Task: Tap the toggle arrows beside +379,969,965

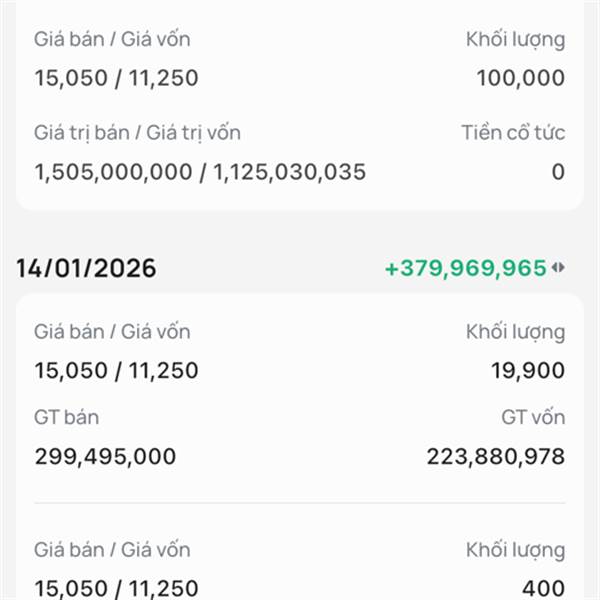Action: [x=558, y=268]
